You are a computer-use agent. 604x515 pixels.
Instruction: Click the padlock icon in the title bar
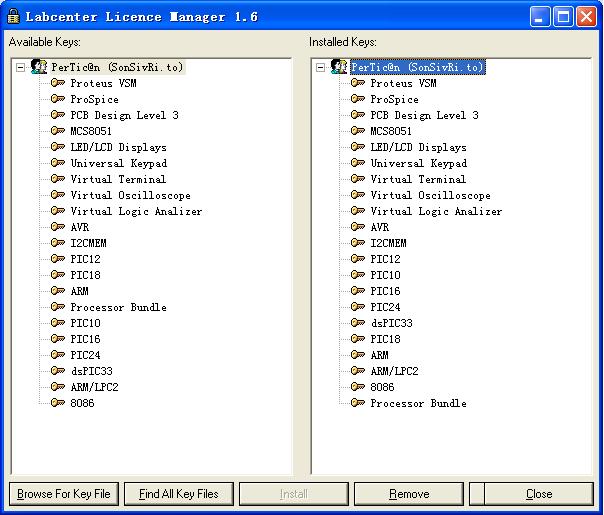(13, 16)
